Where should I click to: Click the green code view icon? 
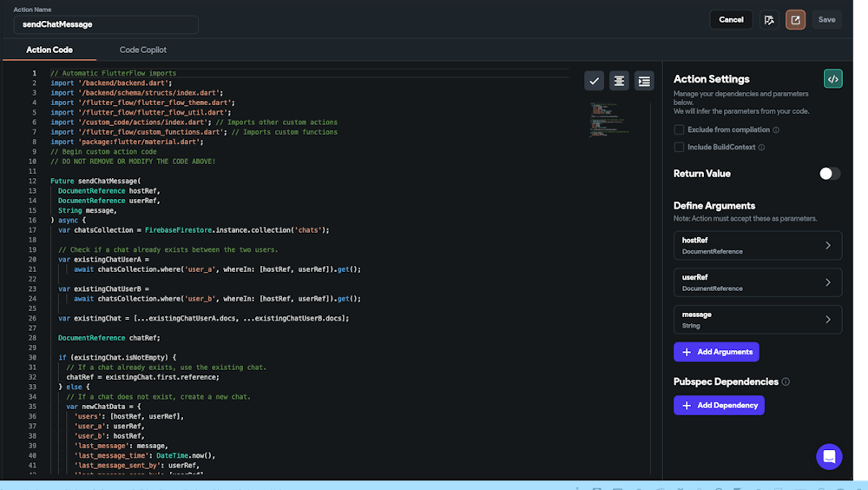[832, 79]
